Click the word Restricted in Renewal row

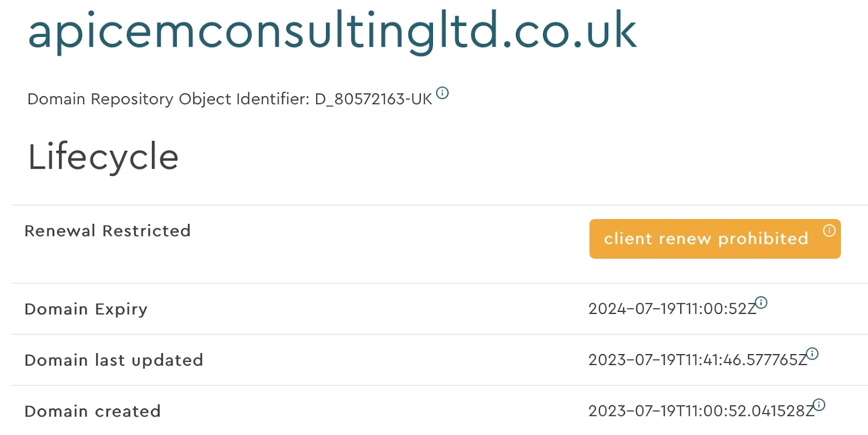(x=146, y=231)
